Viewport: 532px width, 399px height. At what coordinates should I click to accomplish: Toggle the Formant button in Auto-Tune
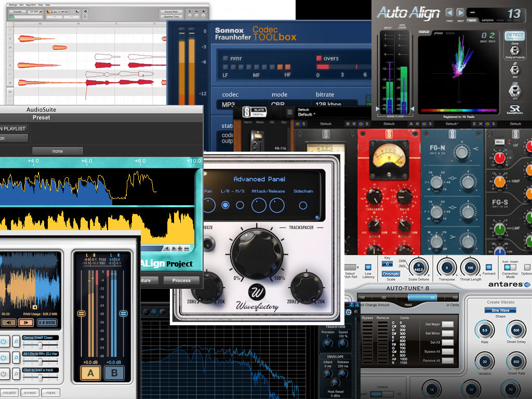coord(488,268)
